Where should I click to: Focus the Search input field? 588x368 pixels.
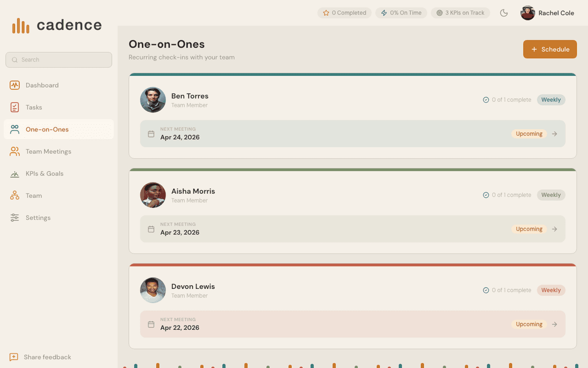(59, 60)
